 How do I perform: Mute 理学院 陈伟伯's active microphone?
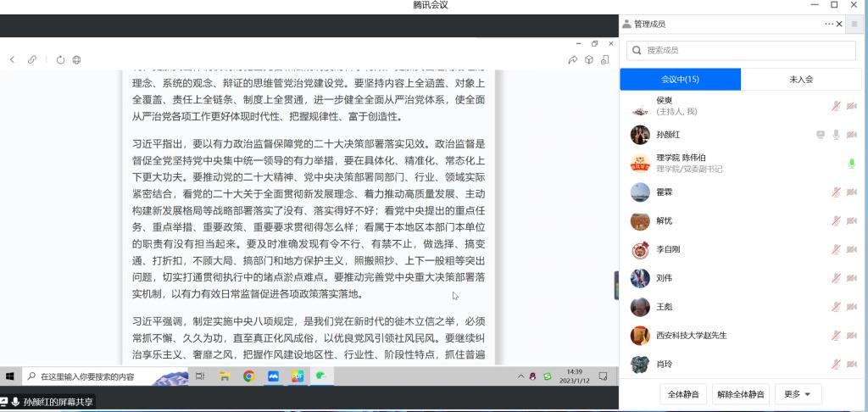click(852, 163)
